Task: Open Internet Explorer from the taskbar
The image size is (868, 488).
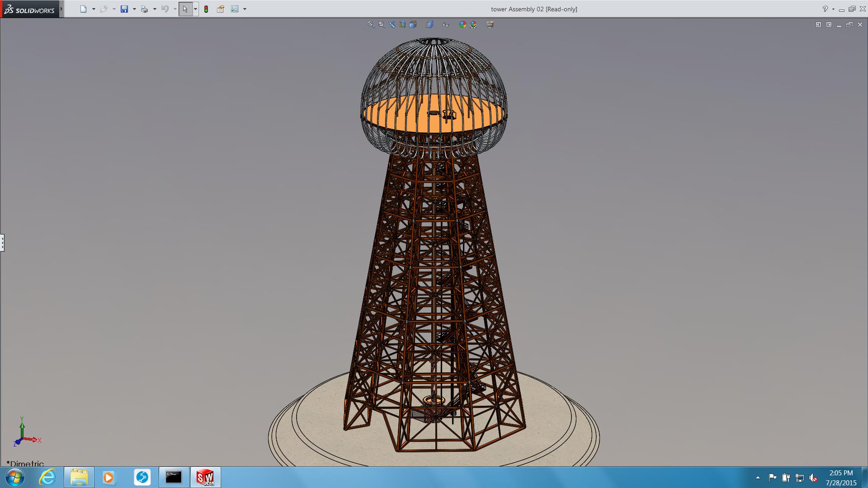Action: coord(47,477)
